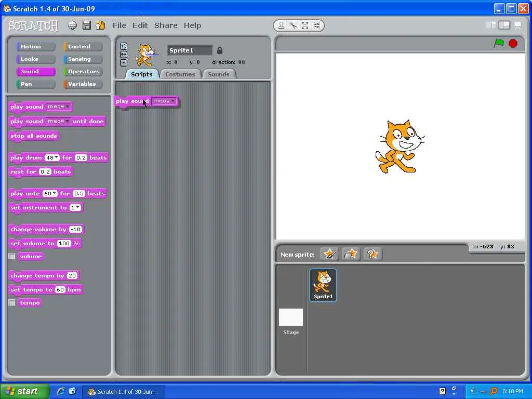Click the drum beats 0.2 value field

coord(81,157)
